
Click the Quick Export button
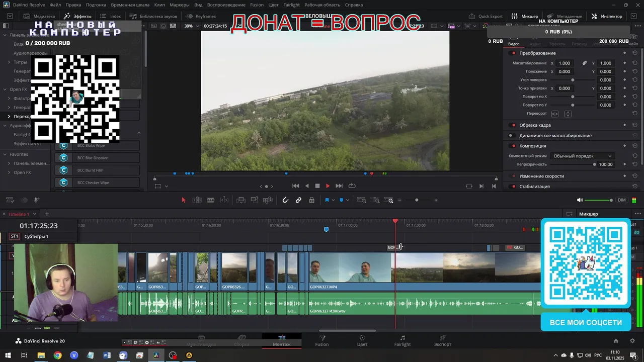coord(485,16)
